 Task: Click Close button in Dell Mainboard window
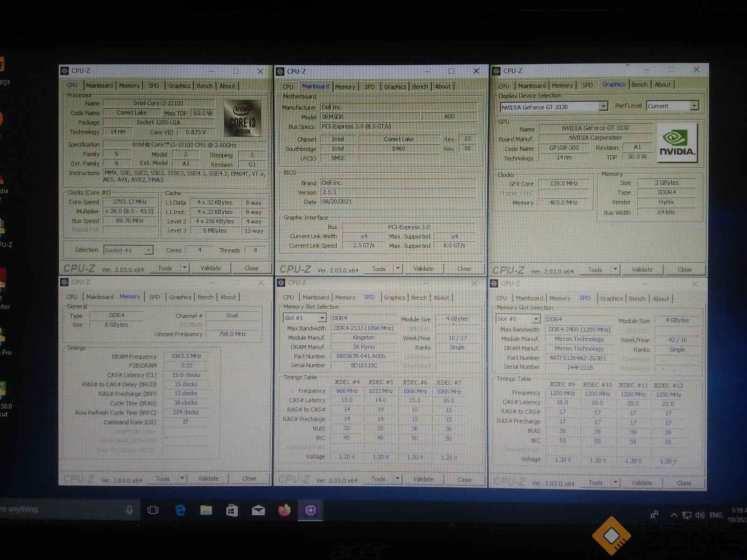464,268
